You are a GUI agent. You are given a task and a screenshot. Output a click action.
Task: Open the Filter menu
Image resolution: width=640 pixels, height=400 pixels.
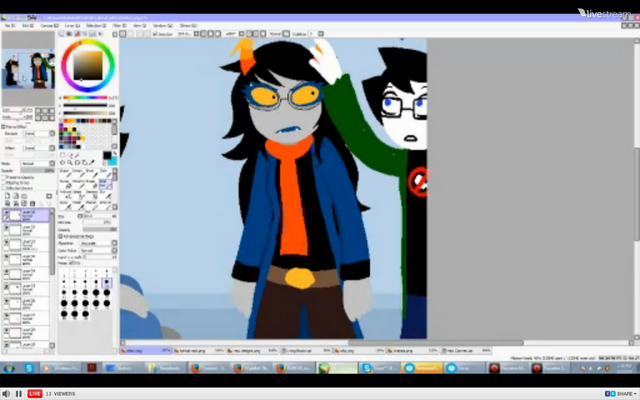tap(119, 26)
